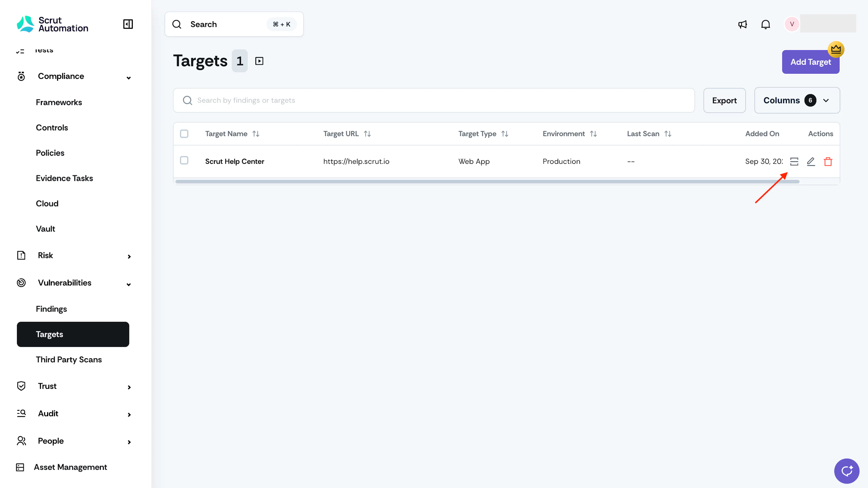Click the Web App type cell
This screenshot has width=868, height=488.
pos(474,161)
